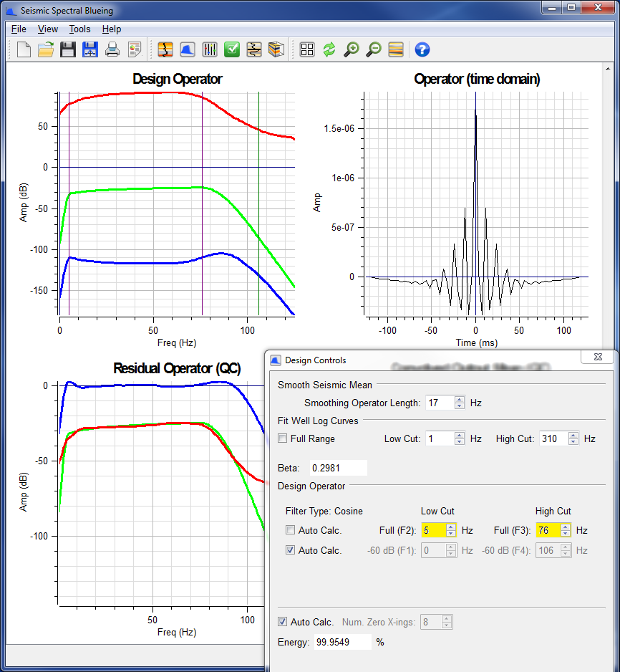Click the Residual Operator (QC) plot title
Image resolution: width=620 pixels, height=672 pixels.
click(177, 368)
